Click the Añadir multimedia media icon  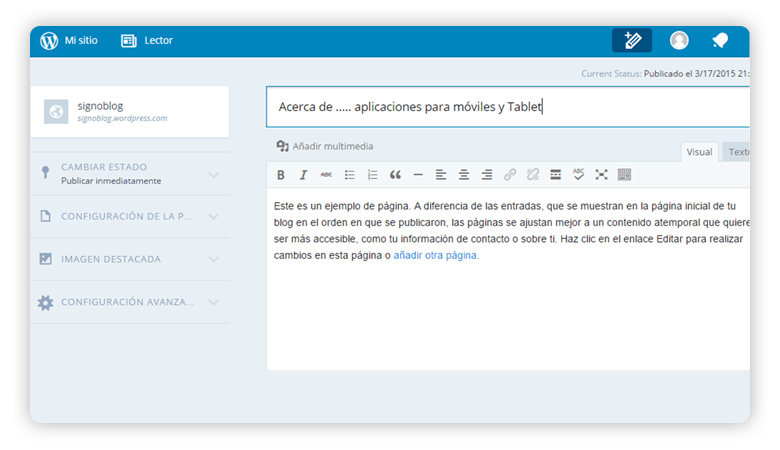282,146
